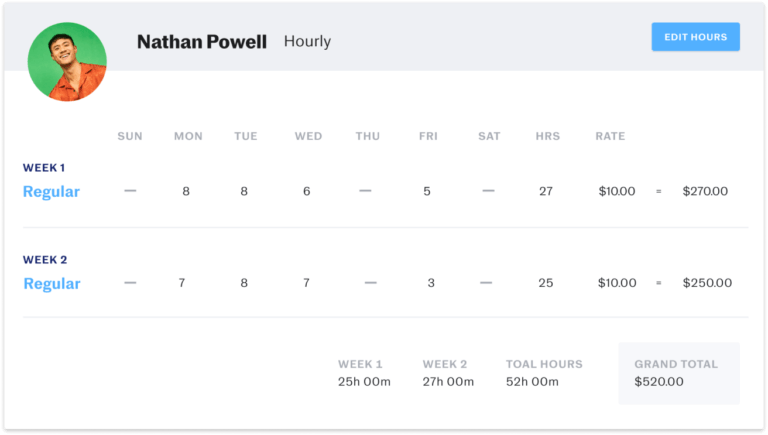Screen dimensions: 768x435
Task: Click Week 1 rate value $10.00
Action: pyautogui.click(x=617, y=191)
